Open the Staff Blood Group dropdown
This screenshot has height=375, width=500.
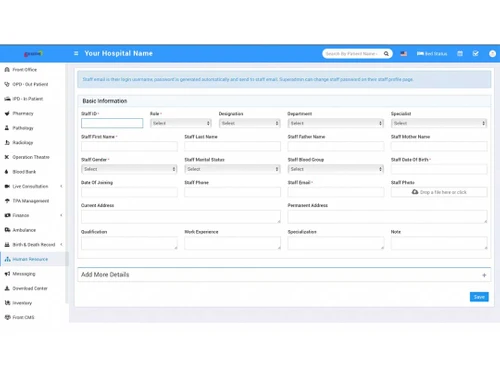pos(336,169)
